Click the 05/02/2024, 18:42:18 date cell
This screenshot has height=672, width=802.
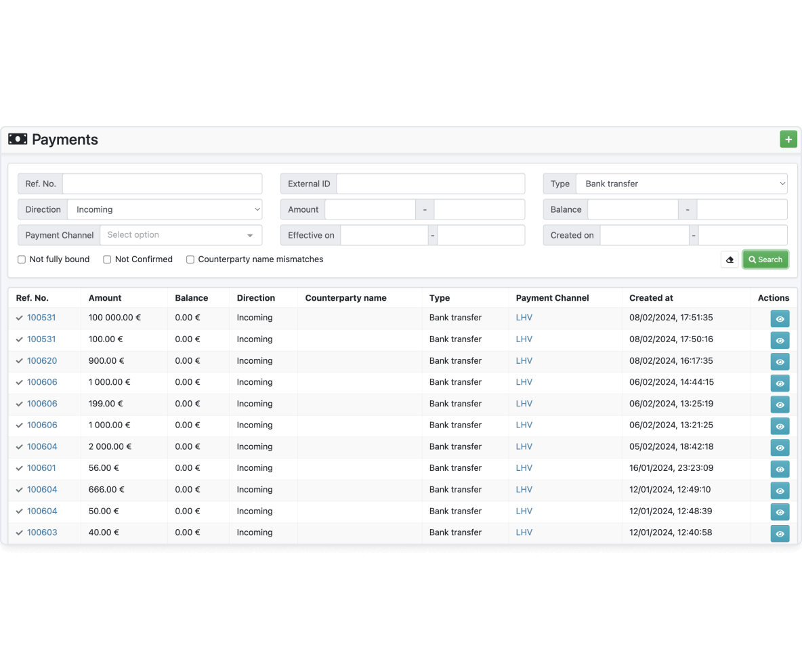[x=671, y=446]
